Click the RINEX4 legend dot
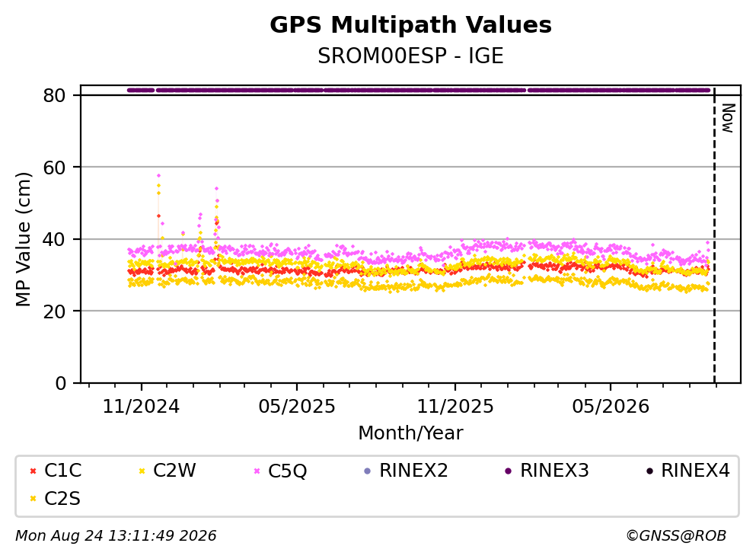Image resolution: width=756 pixels, height=559 pixels. tap(649, 471)
